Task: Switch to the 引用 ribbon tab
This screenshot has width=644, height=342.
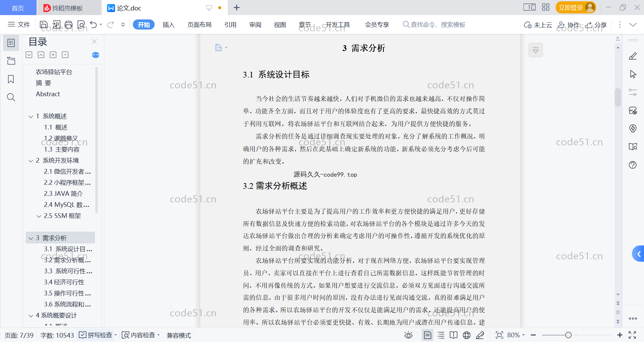Action: point(230,24)
